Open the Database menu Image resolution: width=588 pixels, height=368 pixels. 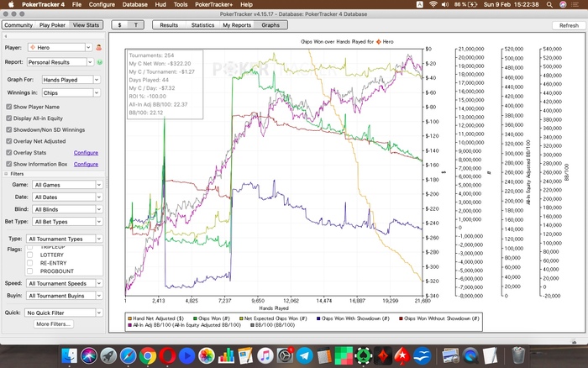click(134, 4)
